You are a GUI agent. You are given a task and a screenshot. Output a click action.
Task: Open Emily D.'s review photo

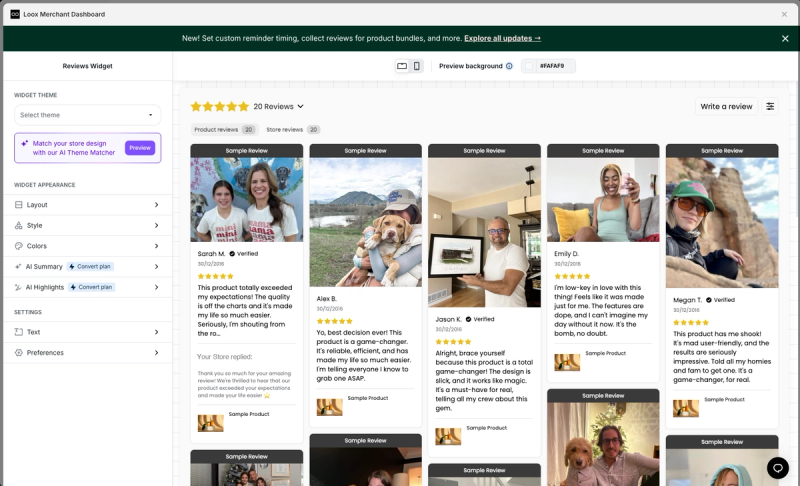(x=603, y=199)
